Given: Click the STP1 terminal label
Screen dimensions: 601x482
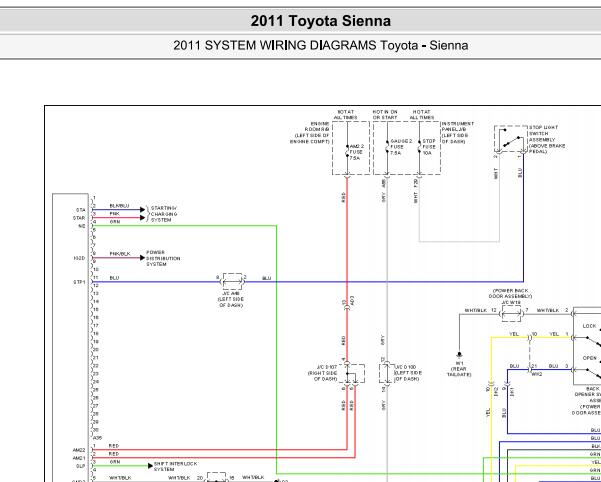Looking at the screenshot, I should [79, 282].
